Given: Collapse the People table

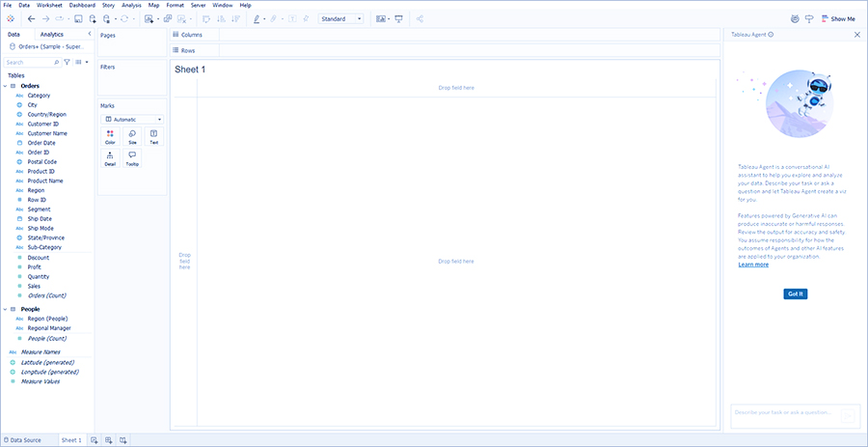Looking at the screenshot, I should [x=6, y=309].
